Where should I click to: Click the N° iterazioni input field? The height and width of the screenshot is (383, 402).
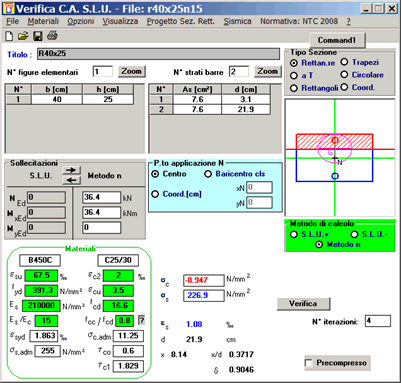point(378,321)
